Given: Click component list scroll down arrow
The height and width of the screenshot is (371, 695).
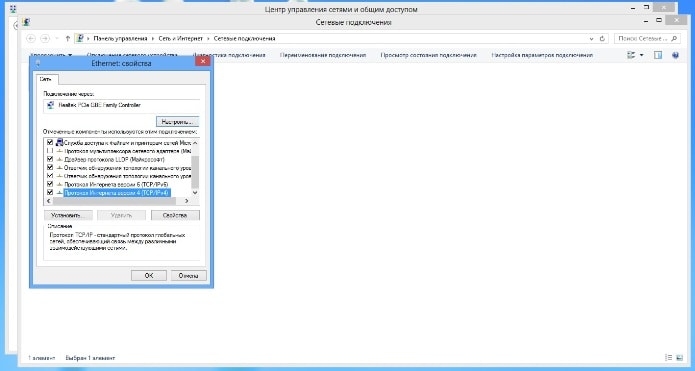Looking at the screenshot, I should tap(195, 193).
